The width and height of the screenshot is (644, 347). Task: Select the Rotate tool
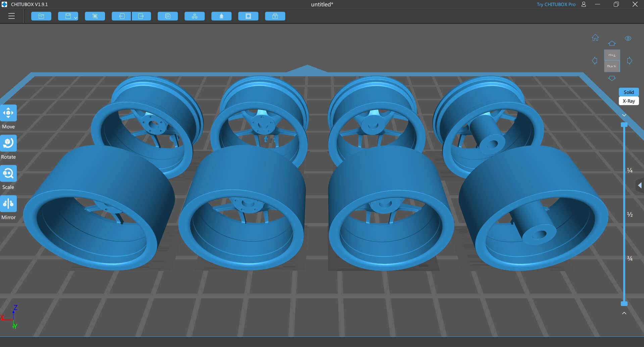[8, 143]
